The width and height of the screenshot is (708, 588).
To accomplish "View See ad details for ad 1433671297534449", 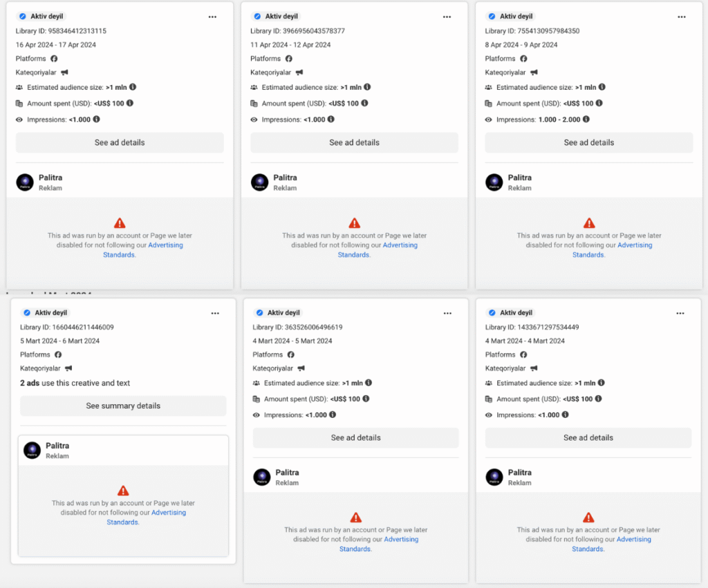I will pyautogui.click(x=588, y=437).
